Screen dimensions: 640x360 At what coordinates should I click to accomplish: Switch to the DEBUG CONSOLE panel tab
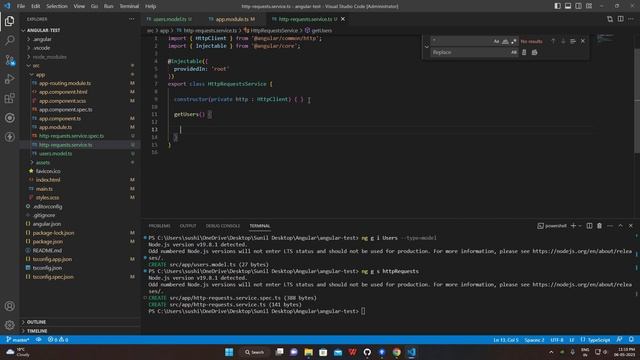tap(223, 226)
